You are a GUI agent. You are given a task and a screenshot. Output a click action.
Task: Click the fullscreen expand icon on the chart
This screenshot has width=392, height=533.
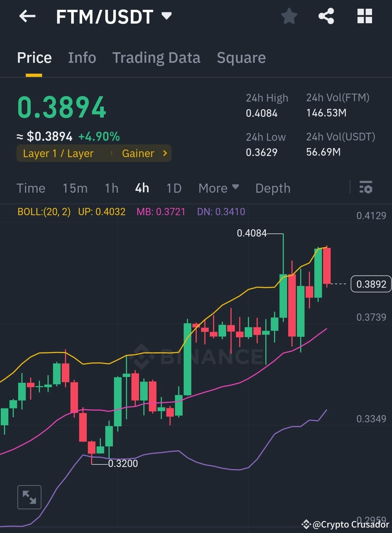click(29, 497)
